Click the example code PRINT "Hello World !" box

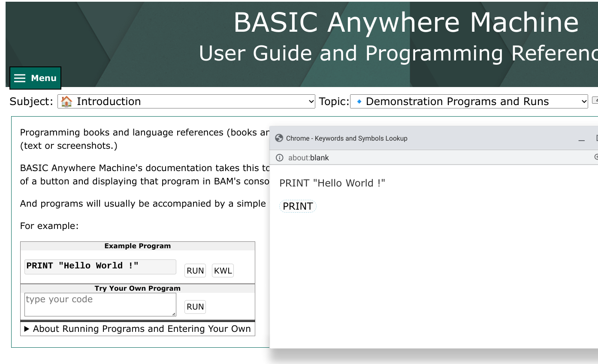pos(100,266)
